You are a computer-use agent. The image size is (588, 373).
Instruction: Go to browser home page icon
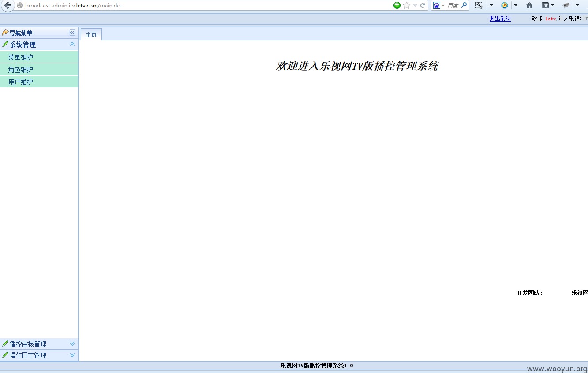point(529,5)
